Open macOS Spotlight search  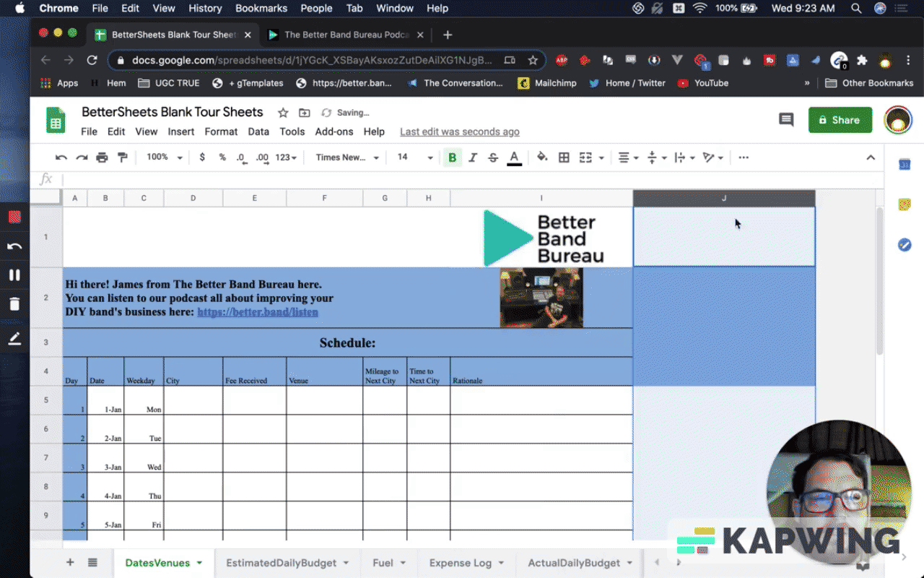pyautogui.click(x=856, y=9)
